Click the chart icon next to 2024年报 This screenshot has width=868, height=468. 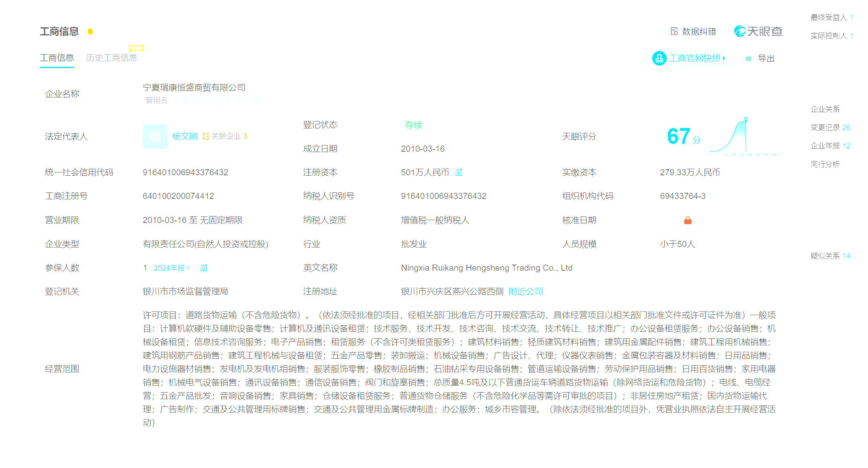pyautogui.click(x=204, y=268)
